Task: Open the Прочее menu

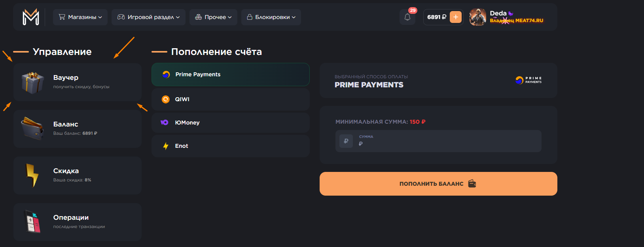Action: [213, 17]
